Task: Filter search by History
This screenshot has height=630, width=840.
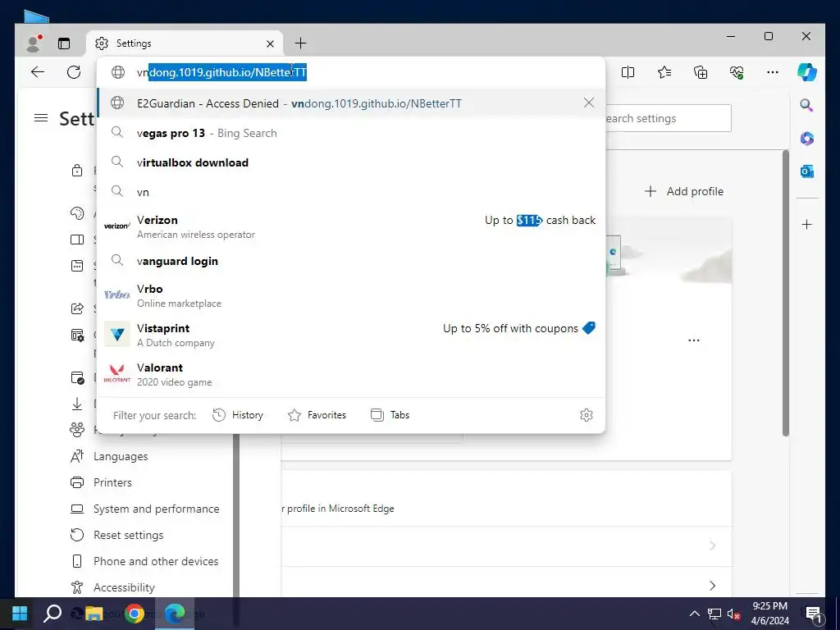Action: (238, 414)
